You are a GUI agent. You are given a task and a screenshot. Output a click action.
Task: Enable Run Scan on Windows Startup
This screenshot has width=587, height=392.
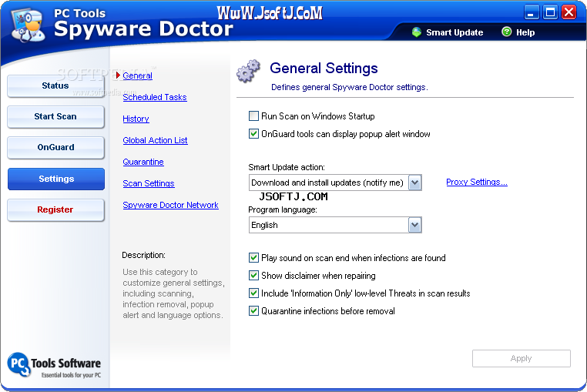[253, 116]
